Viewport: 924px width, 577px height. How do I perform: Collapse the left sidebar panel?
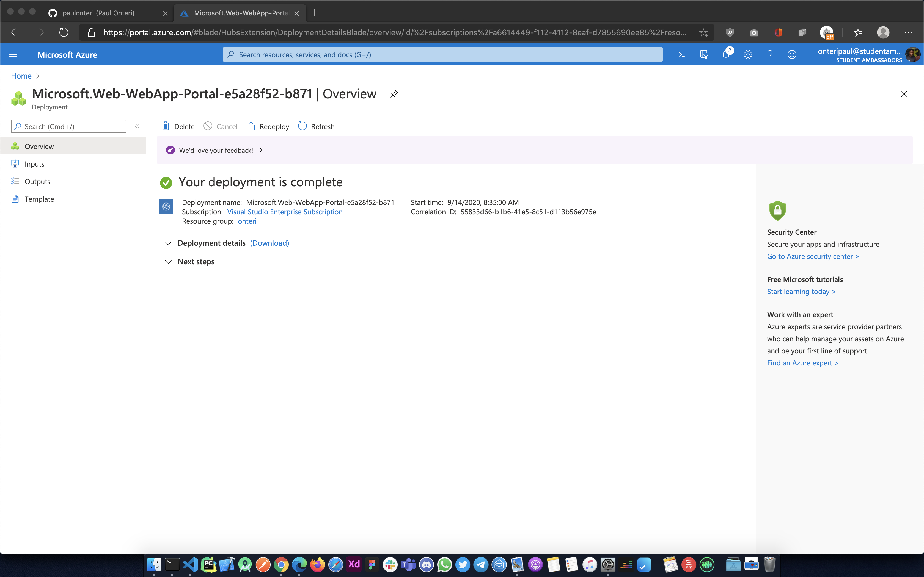[137, 126]
